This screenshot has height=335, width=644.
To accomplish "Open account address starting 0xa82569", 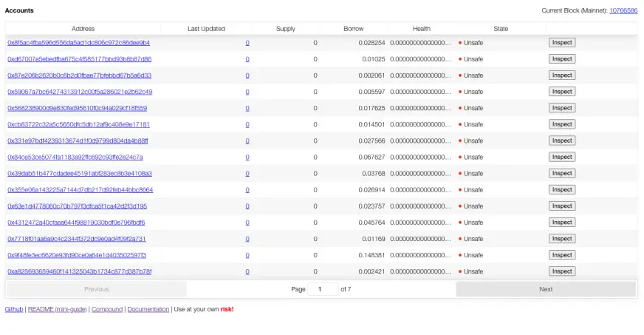I will click(79, 271).
